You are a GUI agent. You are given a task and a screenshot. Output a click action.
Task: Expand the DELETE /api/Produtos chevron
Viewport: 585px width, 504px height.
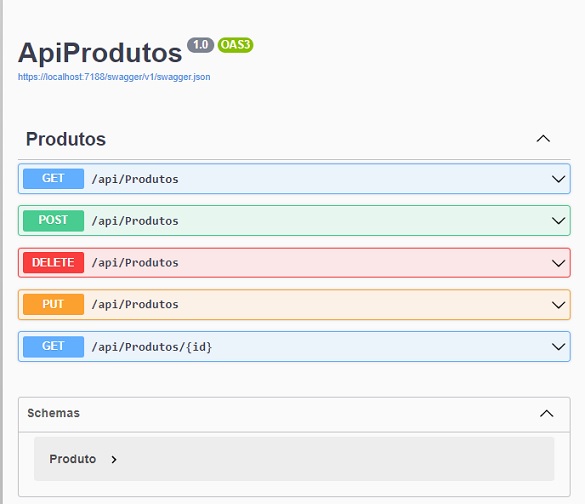[x=558, y=263]
